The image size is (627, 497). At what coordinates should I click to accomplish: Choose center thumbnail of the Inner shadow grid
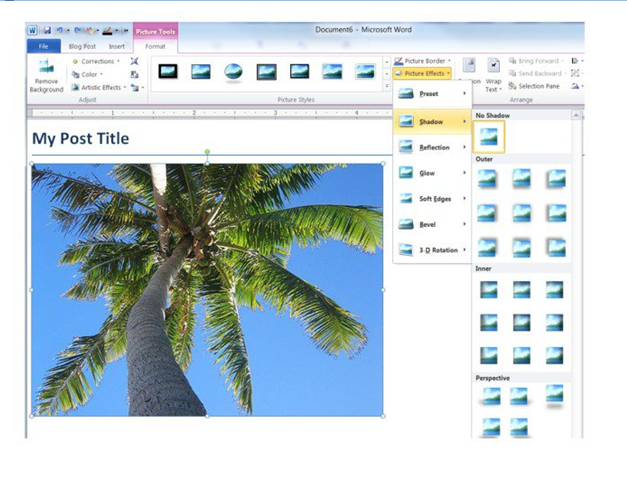521,323
